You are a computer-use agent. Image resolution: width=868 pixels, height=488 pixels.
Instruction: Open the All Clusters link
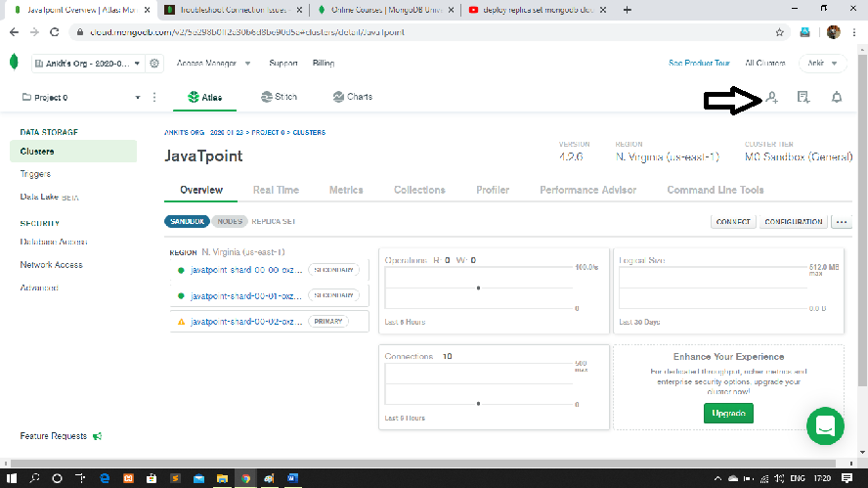click(765, 64)
